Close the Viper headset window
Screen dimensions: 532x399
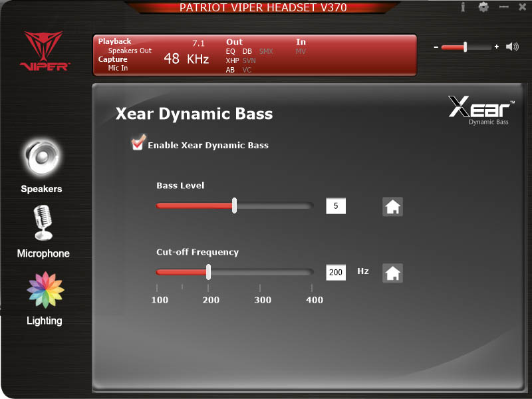[x=523, y=7]
